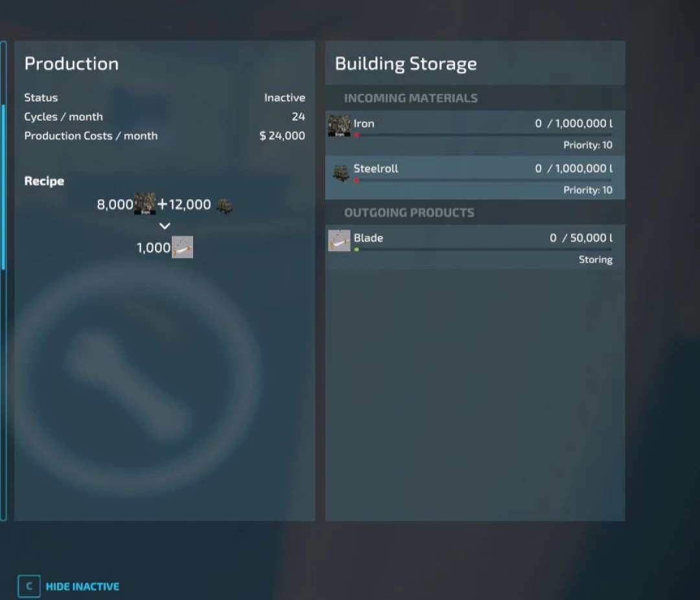Click the recipe down chevron arrow
Viewport: 700px width, 600px height.
[x=165, y=226]
